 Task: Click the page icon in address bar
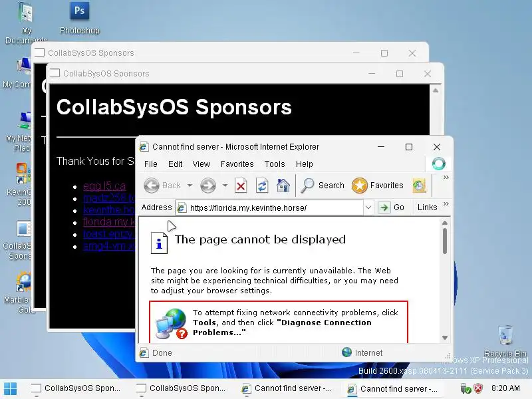tap(182, 207)
